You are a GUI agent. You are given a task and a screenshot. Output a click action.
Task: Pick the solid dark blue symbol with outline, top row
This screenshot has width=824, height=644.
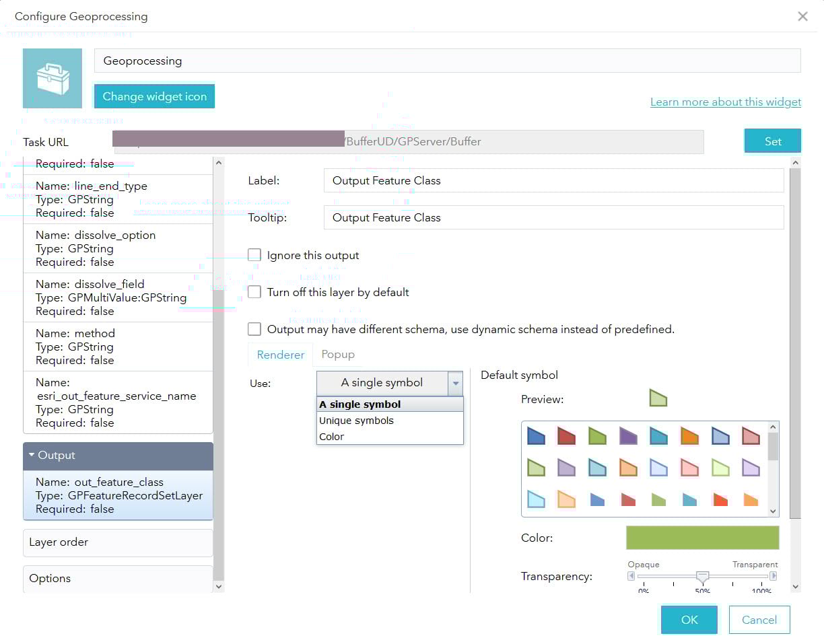tap(536, 435)
